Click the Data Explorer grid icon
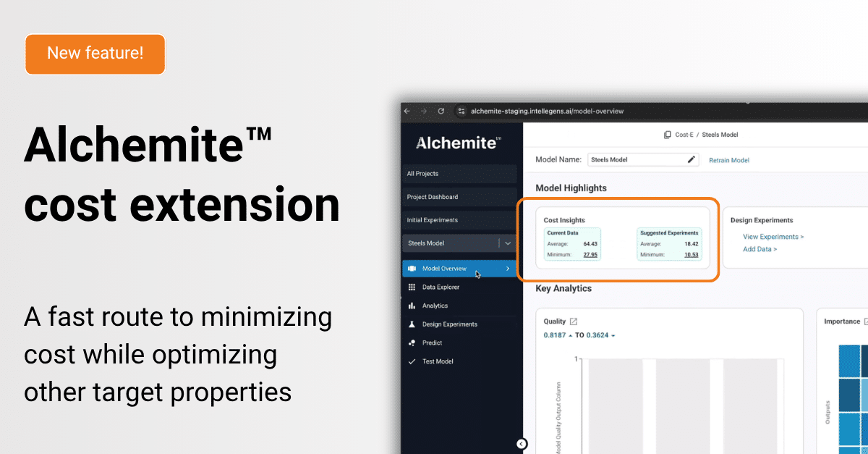This screenshot has width=868, height=454. tap(412, 287)
